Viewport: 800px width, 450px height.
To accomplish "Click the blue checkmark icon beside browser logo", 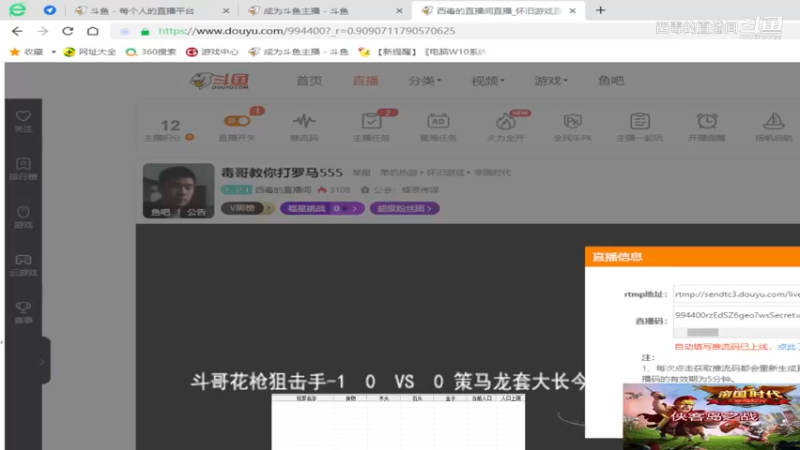I will point(49,10).
